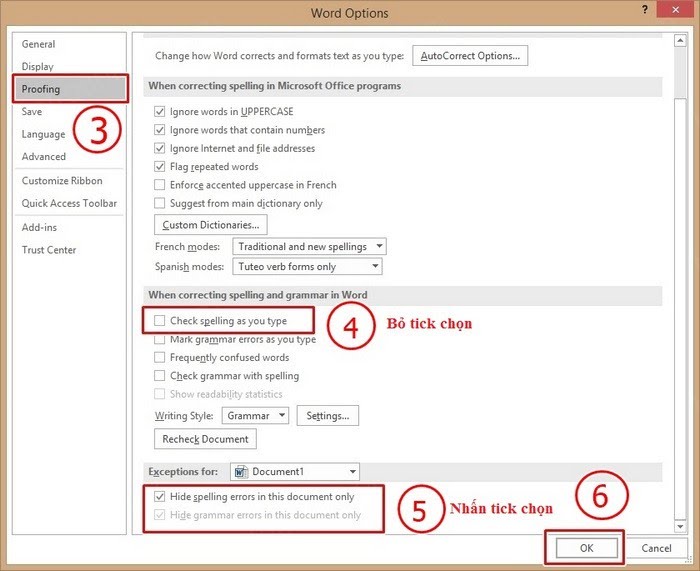The image size is (700, 571).
Task: Toggle Flag repeated words checkbox
Action: 159,167
